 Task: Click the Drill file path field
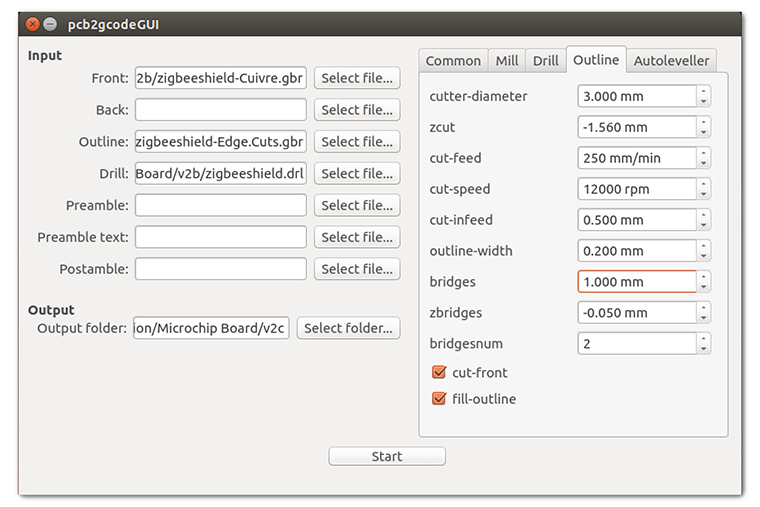click(x=221, y=174)
